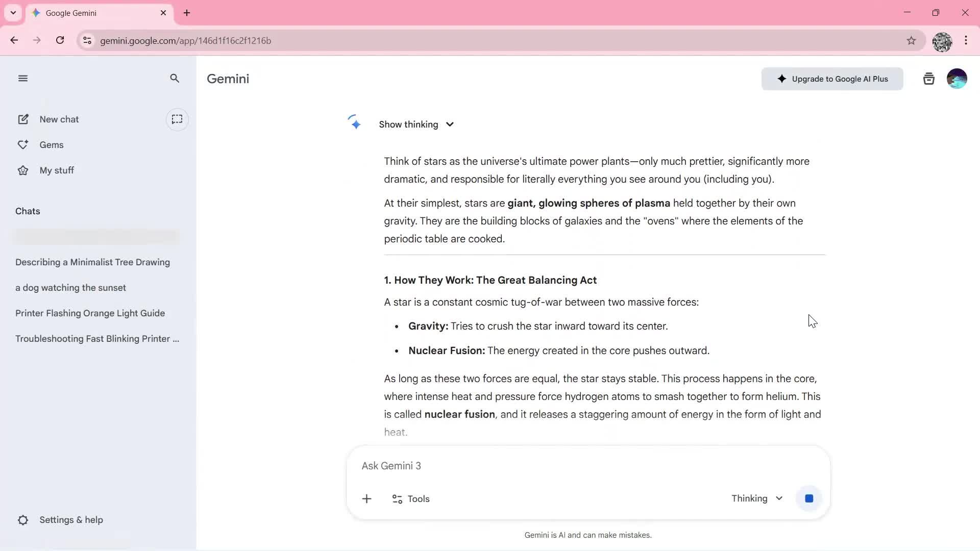Open the sidebar hamburger menu
The image size is (980, 551).
[23, 78]
